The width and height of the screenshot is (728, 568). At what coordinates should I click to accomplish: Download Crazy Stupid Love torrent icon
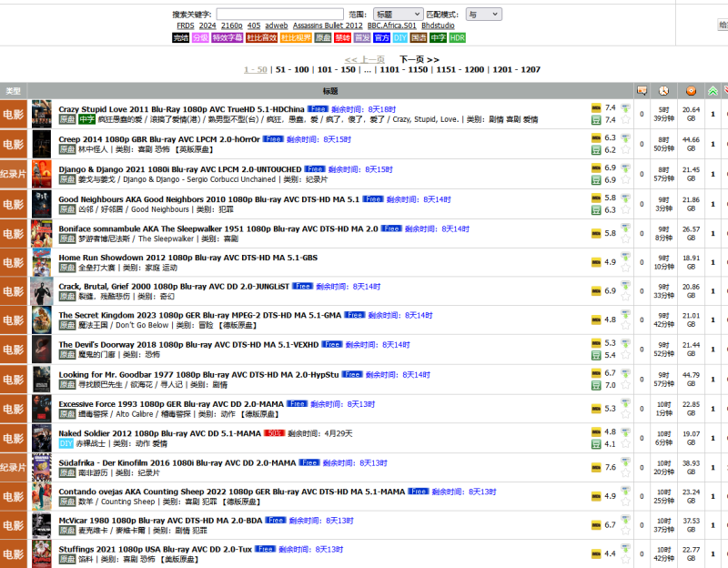click(626, 107)
